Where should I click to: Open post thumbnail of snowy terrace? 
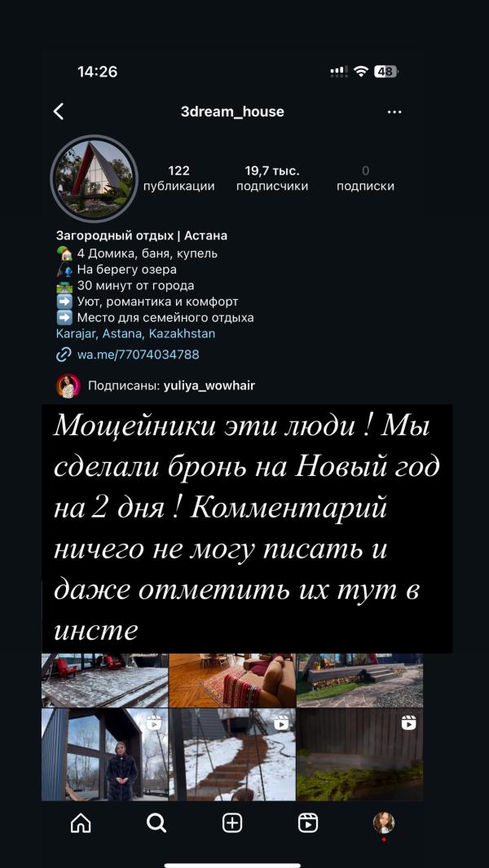pos(104,681)
